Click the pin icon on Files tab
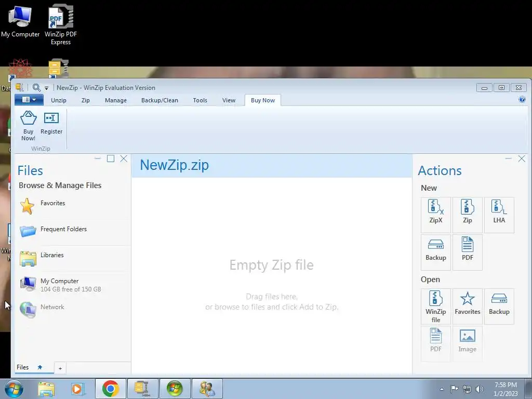Viewport: 532px width, 399px height. pyautogui.click(x=39, y=367)
